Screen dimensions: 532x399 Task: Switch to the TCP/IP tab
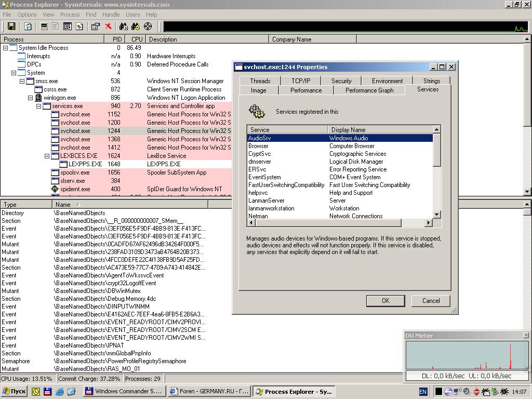point(301,81)
